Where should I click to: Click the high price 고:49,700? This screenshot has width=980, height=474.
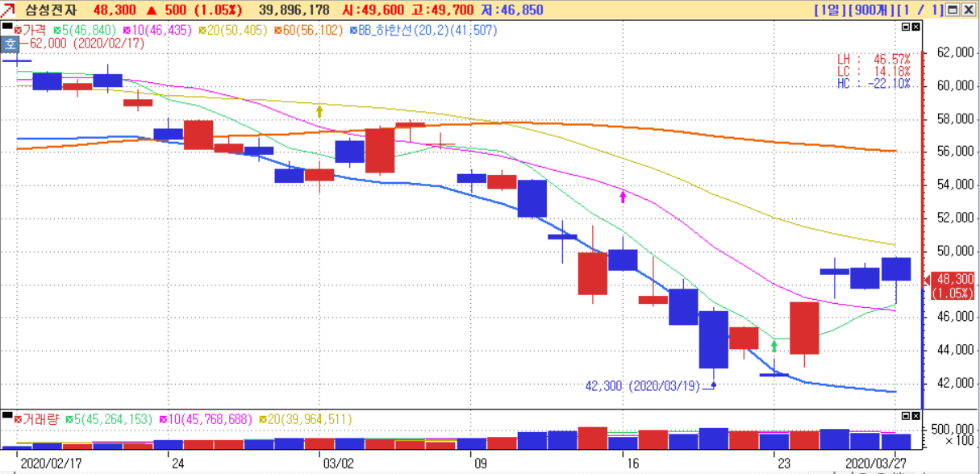[444, 10]
